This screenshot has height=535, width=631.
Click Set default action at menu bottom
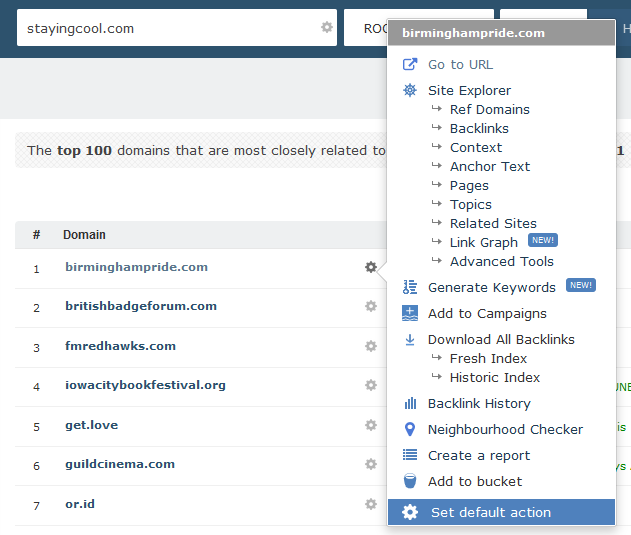point(501,512)
